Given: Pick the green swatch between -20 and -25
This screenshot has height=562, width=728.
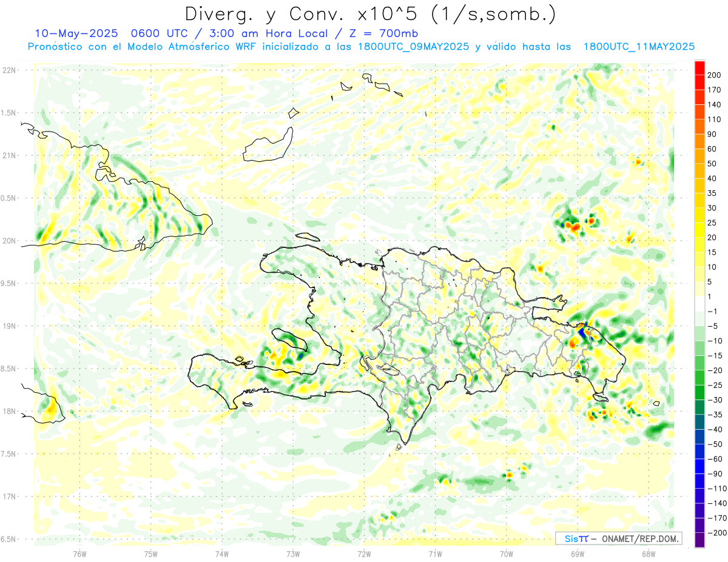Looking at the screenshot, I should tap(699, 378).
